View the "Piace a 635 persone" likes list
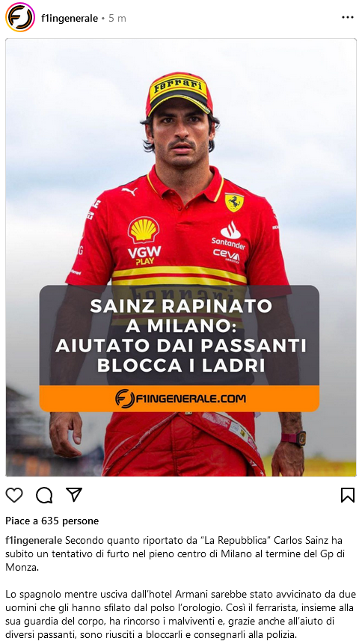The height and width of the screenshot is (644, 359). pos(52,521)
